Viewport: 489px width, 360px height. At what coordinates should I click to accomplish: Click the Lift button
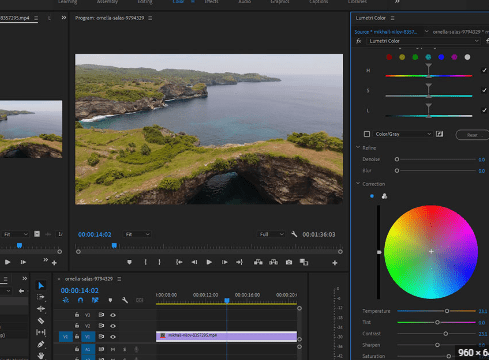click(258, 262)
